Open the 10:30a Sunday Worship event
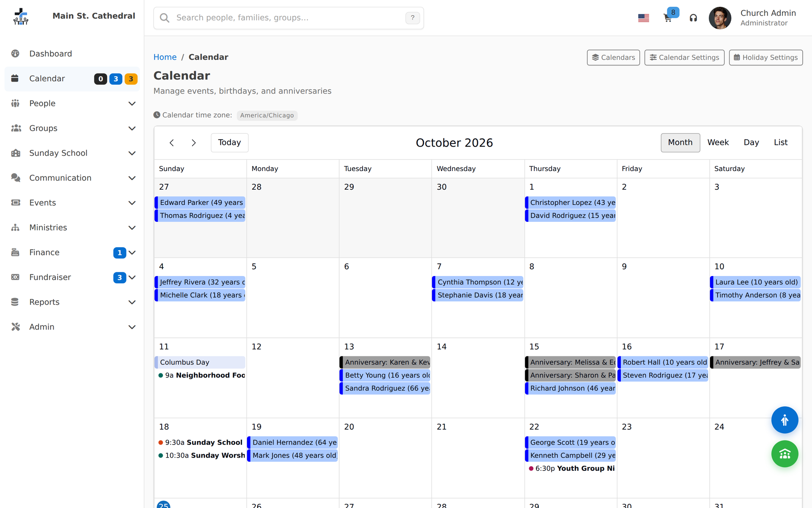Image resolution: width=812 pixels, height=508 pixels. pyautogui.click(x=200, y=456)
